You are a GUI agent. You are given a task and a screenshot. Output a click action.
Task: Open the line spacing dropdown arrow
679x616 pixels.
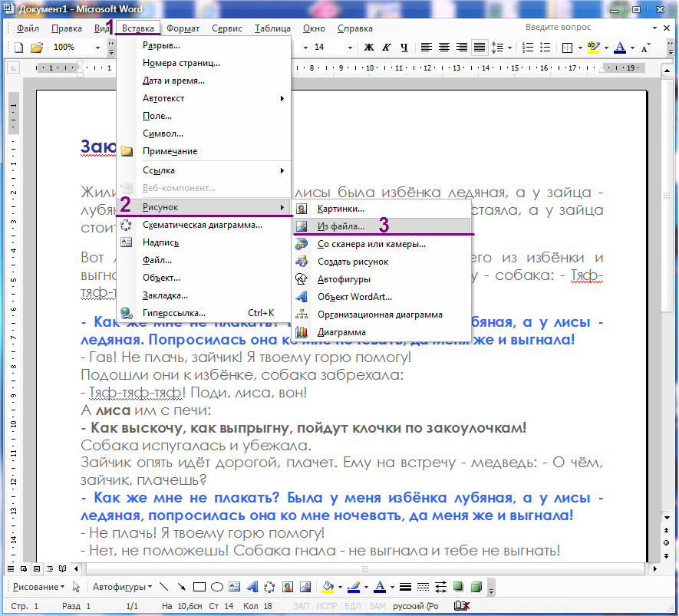point(509,48)
